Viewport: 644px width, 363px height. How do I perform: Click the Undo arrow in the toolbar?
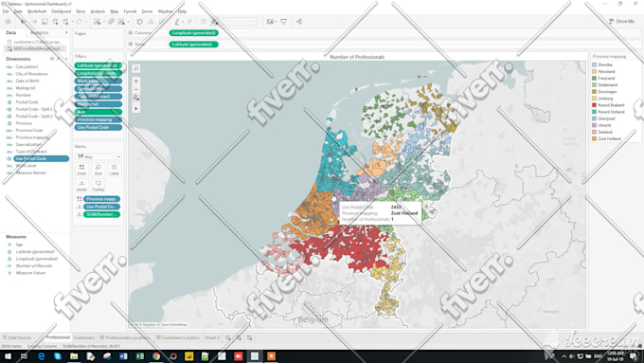coord(24,22)
